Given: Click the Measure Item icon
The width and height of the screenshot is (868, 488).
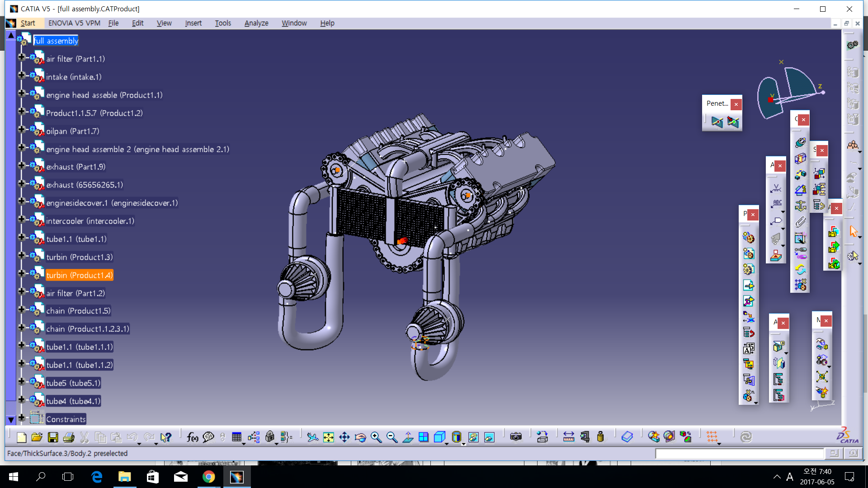Looking at the screenshot, I should point(585,437).
